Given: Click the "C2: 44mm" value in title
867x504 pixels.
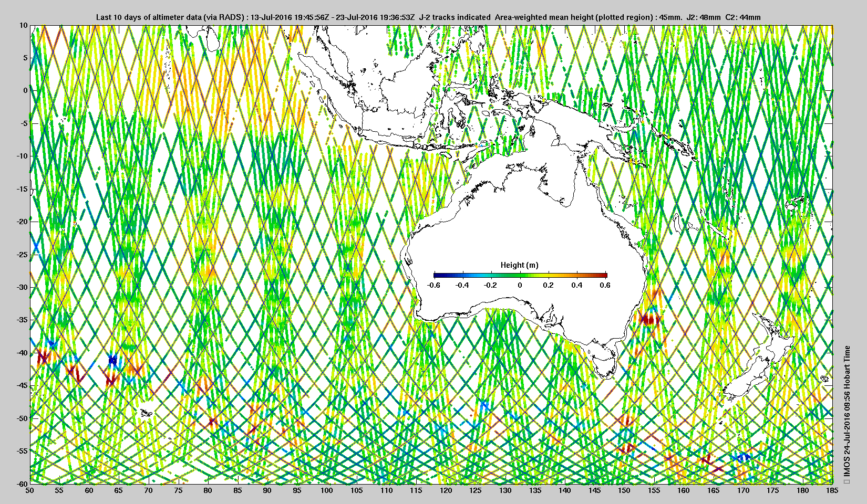Looking at the screenshot, I should [x=743, y=17].
